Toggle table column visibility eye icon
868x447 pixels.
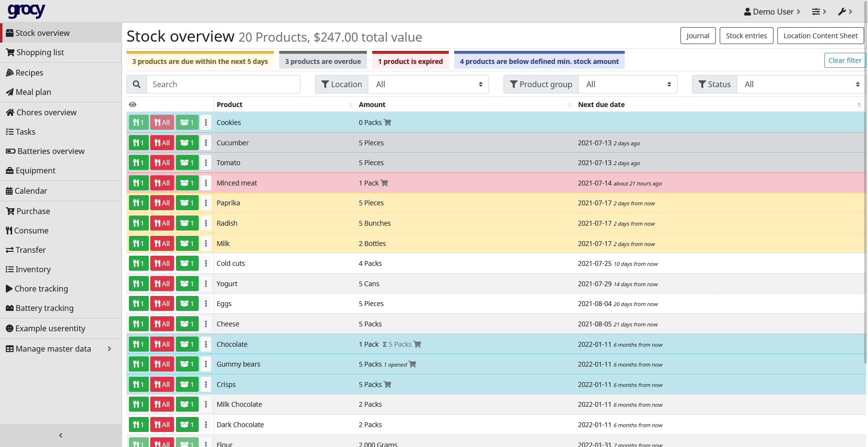[x=133, y=105]
